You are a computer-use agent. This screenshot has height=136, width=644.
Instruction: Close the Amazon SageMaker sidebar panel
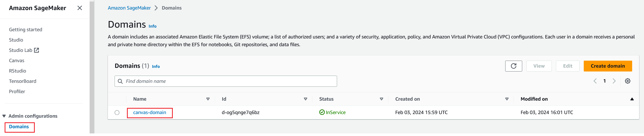pyautogui.click(x=80, y=8)
